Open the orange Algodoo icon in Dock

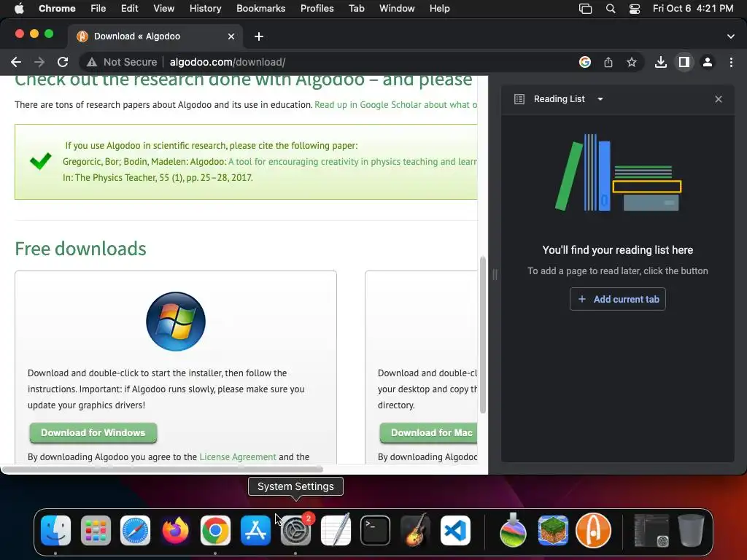[593, 530]
